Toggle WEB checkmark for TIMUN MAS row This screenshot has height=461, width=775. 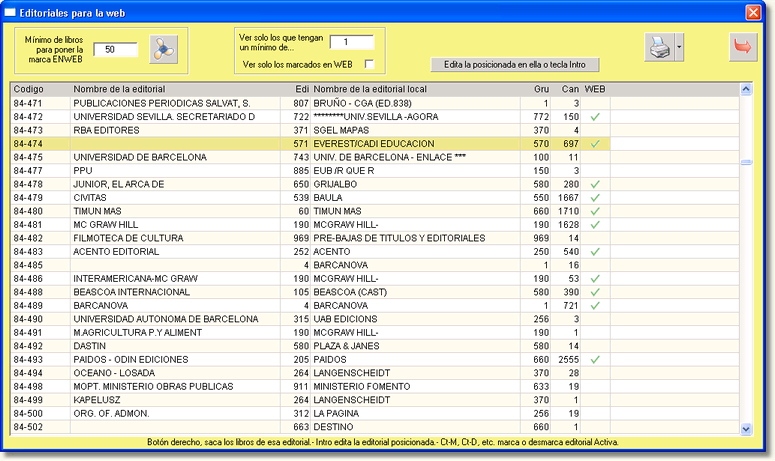coord(595,211)
